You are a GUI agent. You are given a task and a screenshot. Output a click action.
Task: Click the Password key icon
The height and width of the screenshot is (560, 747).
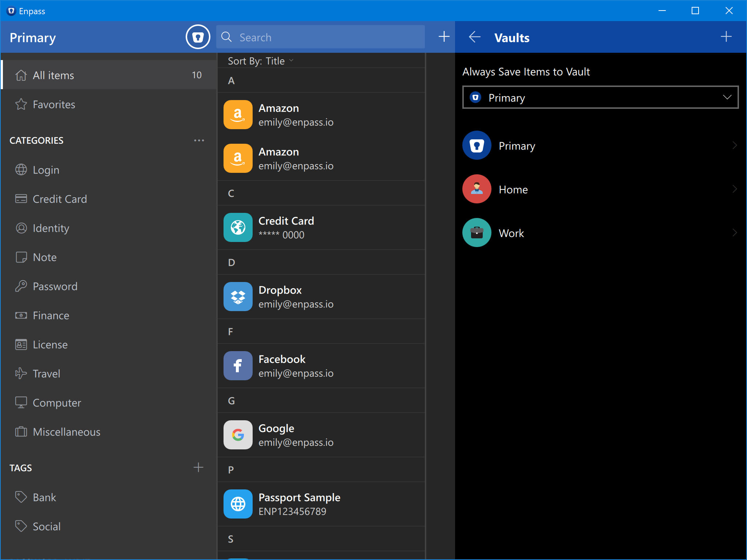[x=21, y=286]
